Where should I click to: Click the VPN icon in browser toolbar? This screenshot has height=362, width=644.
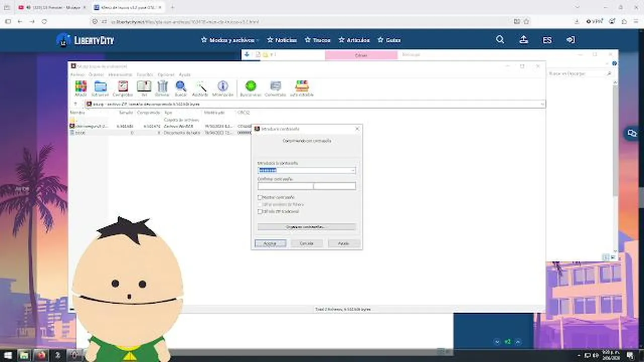595,22
